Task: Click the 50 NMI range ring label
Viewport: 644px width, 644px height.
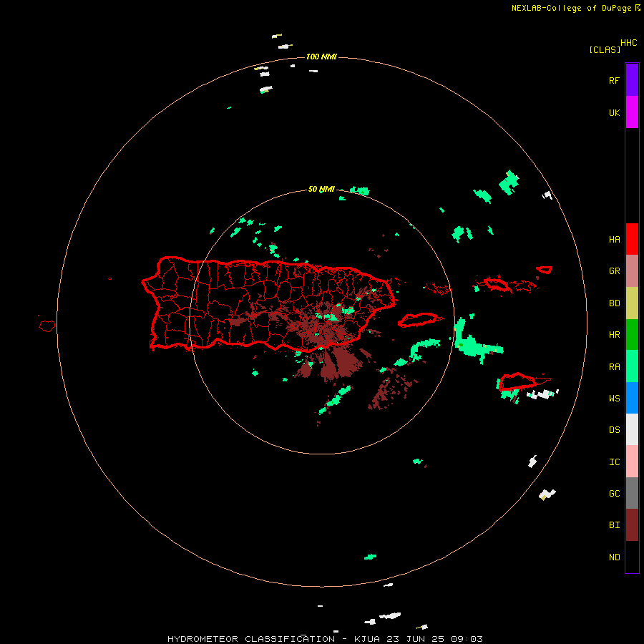Action: (x=321, y=190)
